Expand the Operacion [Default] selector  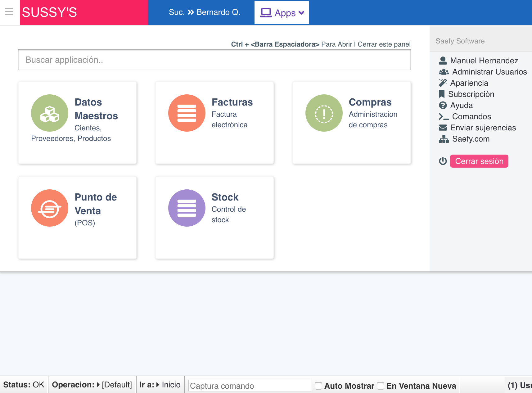click(116, 385)
